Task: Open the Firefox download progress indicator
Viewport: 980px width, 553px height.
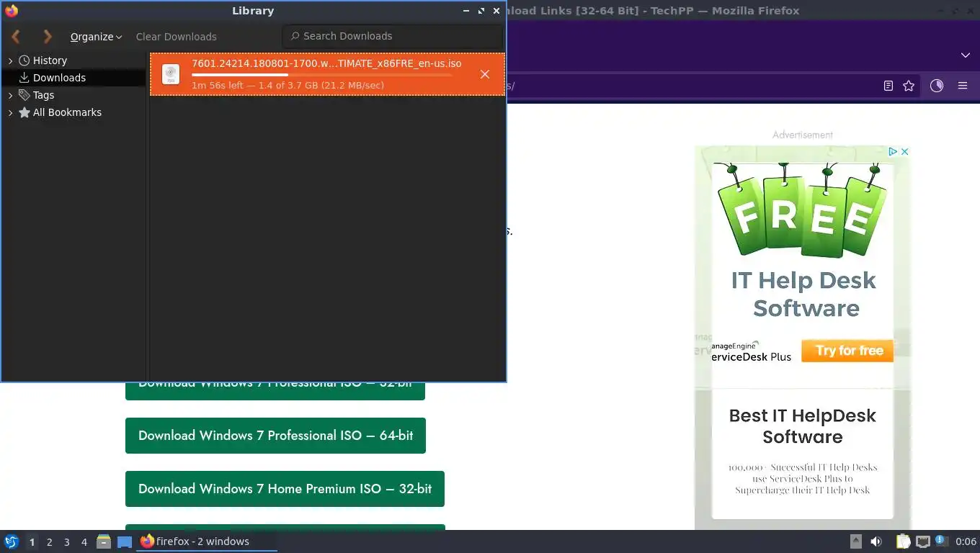Action: tap(937, 86)
